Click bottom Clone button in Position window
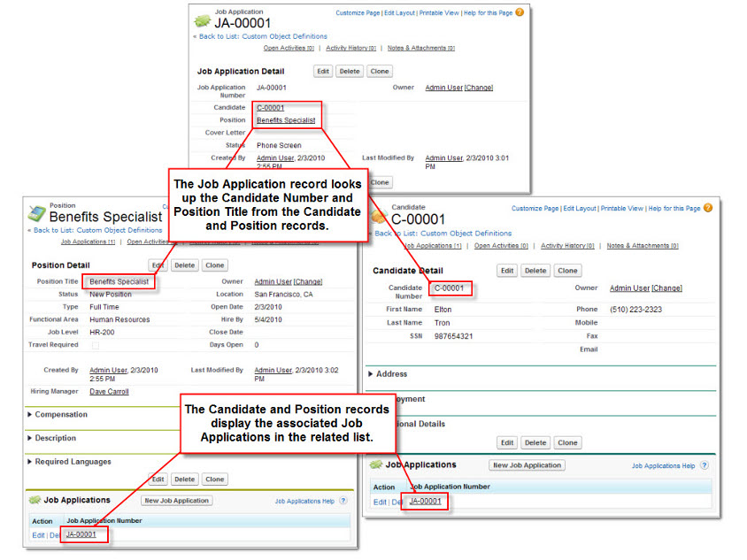Viewport: 747px width, 560px height. [x=215, y=479]
